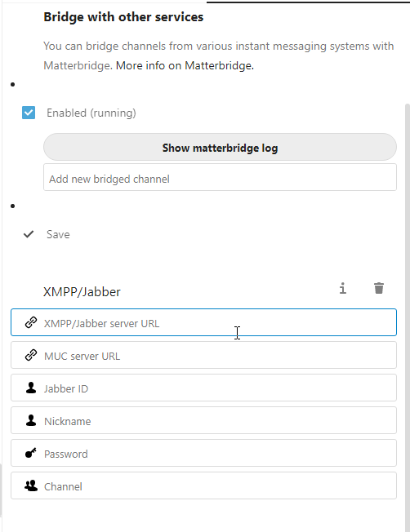Focus the XMPP/Jabber server URL field
Screen dimensions: 410x532
pyautogui.click(x=204, y=322)
